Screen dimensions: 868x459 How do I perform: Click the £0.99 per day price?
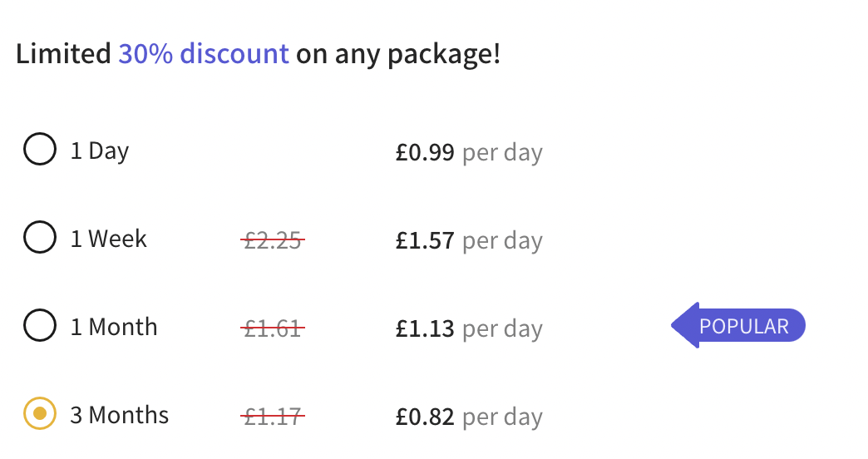pos(469,152)
